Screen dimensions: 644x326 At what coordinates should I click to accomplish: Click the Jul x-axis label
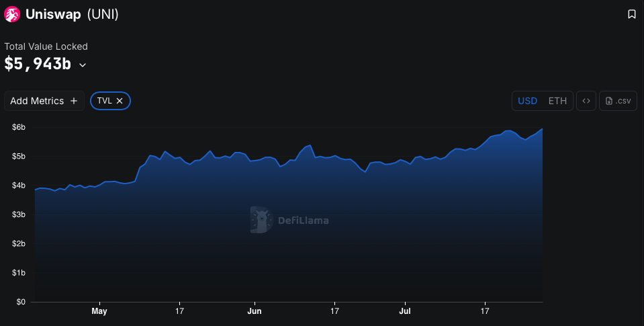tap(405, 311)
